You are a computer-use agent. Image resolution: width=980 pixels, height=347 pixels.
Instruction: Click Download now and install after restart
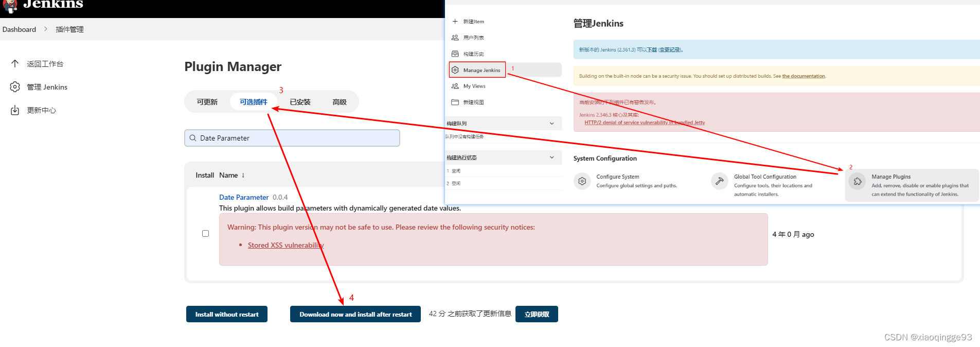pyautogui.click(x=355, y=314)
